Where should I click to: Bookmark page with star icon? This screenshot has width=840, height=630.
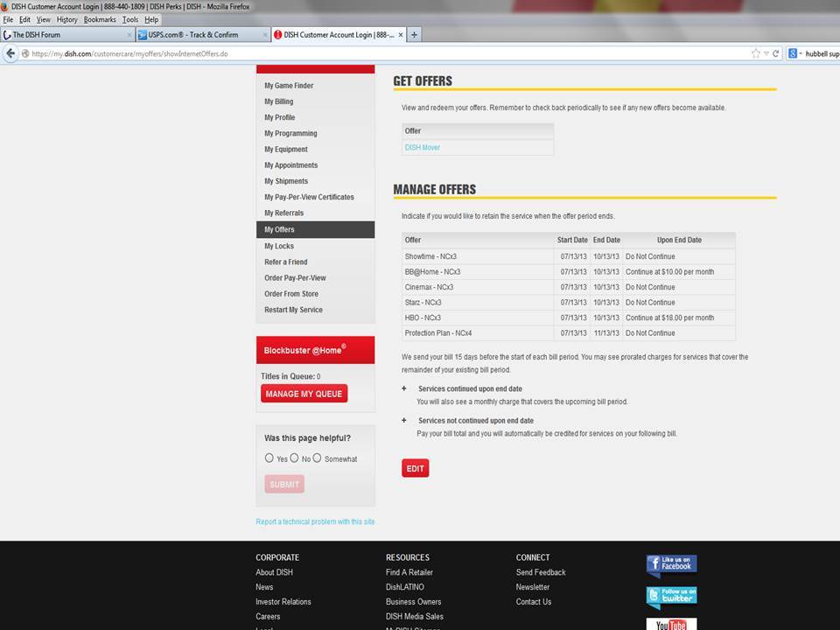coord(756,53)
